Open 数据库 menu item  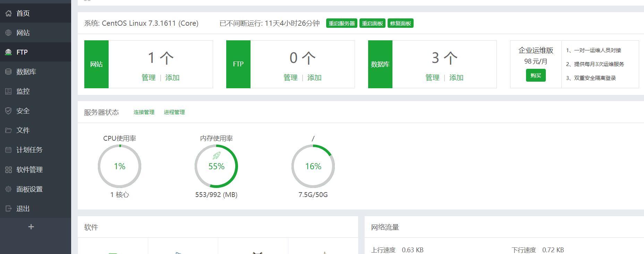click(35, 72)
